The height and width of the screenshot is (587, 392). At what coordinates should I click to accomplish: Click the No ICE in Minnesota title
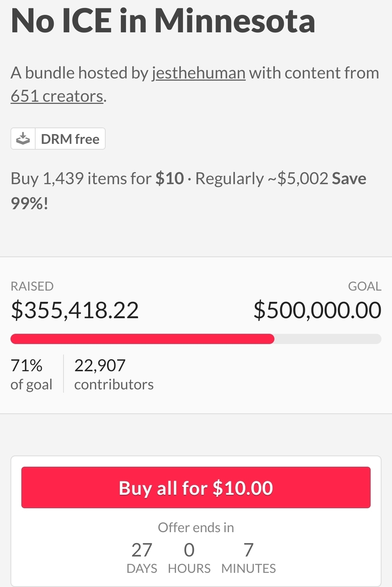163,21
